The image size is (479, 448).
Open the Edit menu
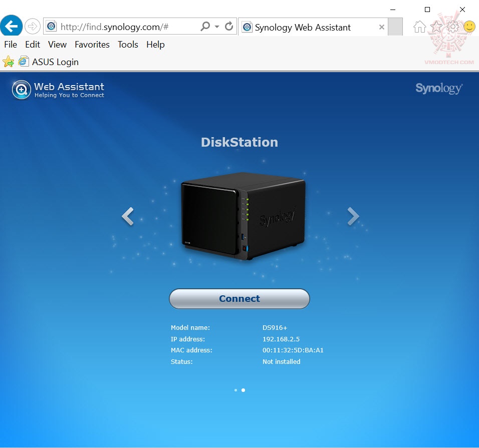click(x=33, y=45)
